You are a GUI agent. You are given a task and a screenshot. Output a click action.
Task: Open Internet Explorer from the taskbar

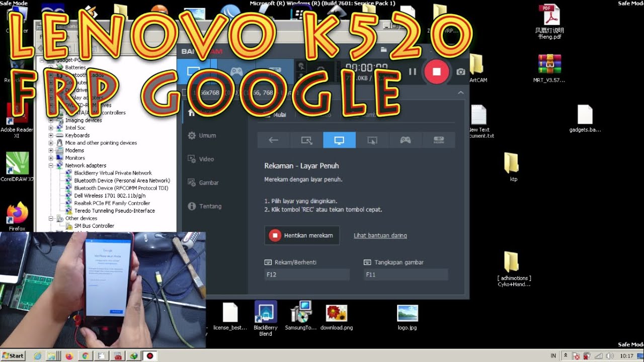(x=38, y=356)
